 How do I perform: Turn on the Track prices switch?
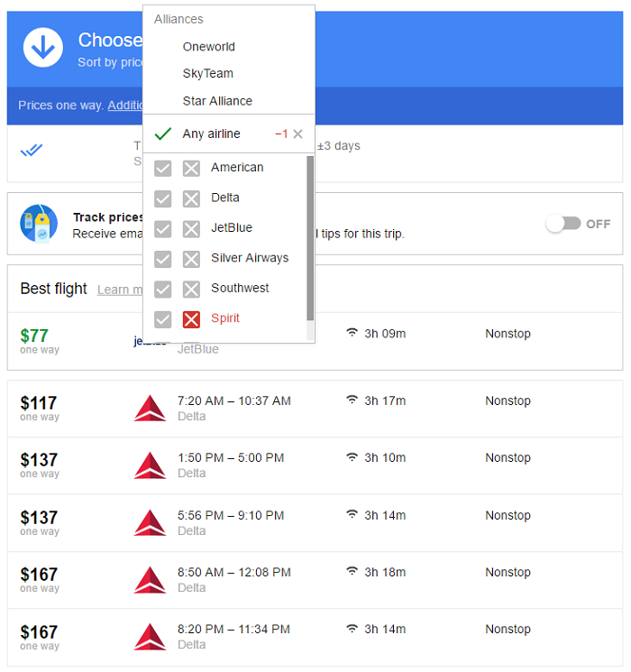(x=563, y=224)
